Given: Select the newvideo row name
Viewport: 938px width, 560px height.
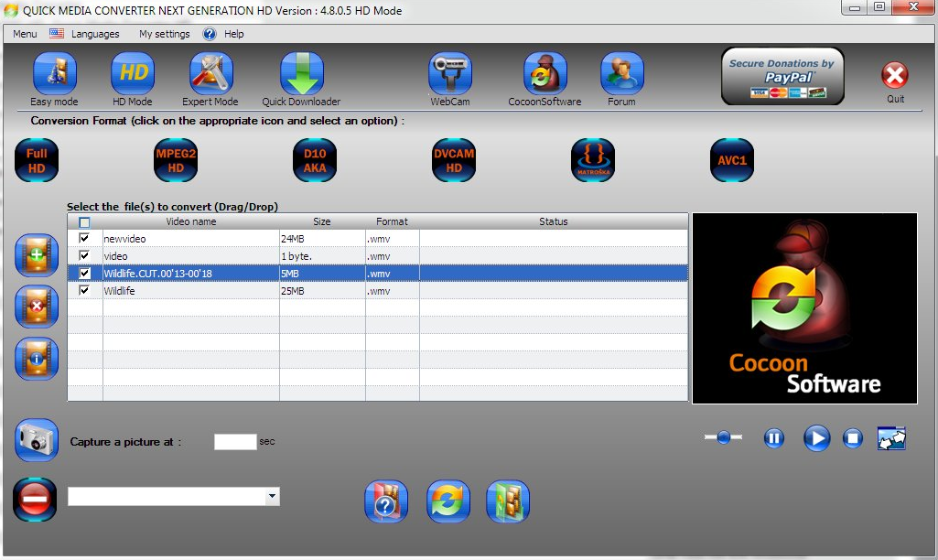Looking at the screenshot, I should [x=124, y=239].
